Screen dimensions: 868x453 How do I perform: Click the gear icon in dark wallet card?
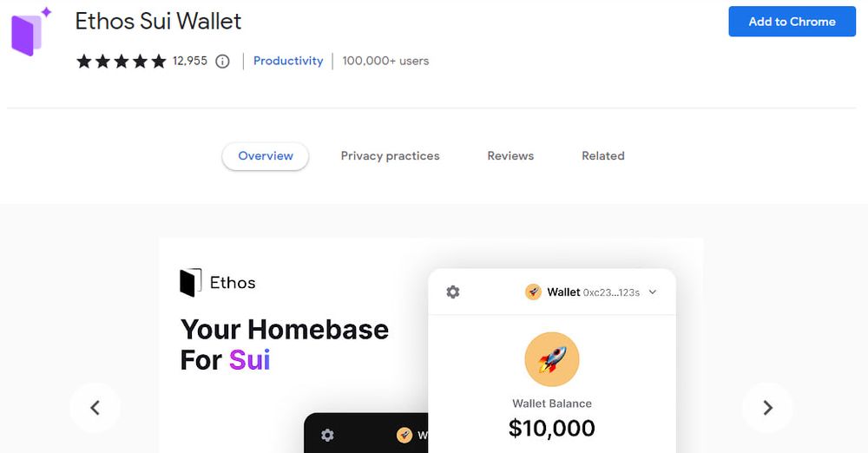coord(327,435)
